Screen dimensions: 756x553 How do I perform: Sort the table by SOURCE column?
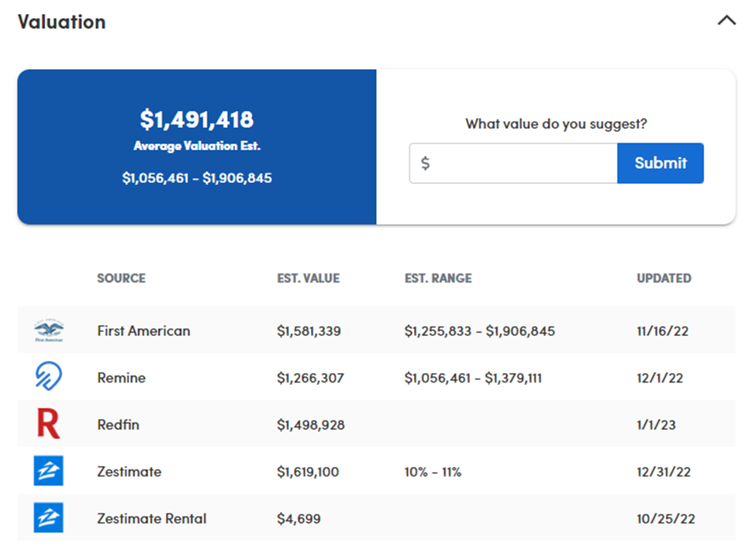(121, 278)
